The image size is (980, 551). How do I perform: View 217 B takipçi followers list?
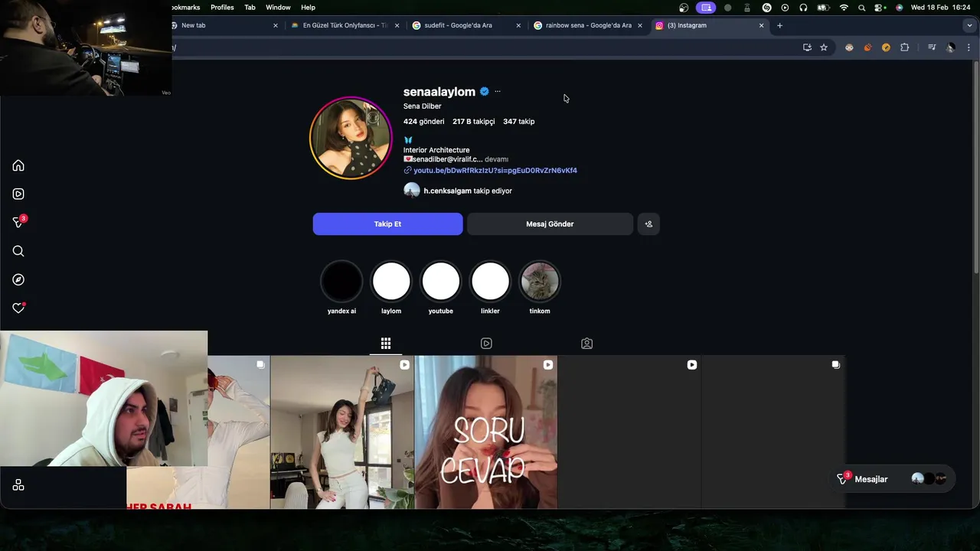tap(473, 122)
